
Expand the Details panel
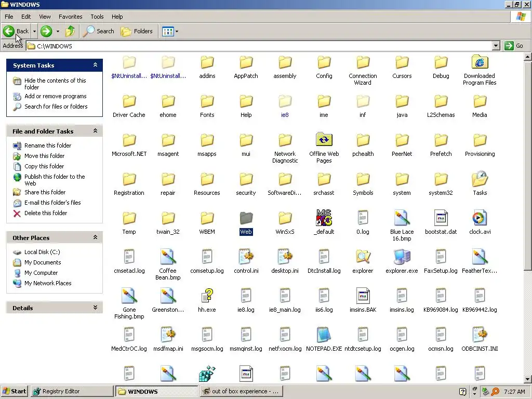pos(96,308)
